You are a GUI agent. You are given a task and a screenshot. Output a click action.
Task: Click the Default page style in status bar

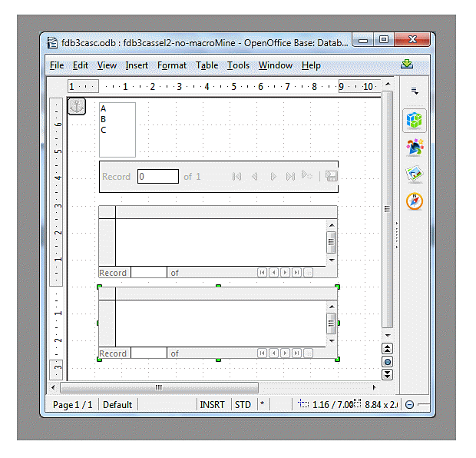[x=117, y=404]
